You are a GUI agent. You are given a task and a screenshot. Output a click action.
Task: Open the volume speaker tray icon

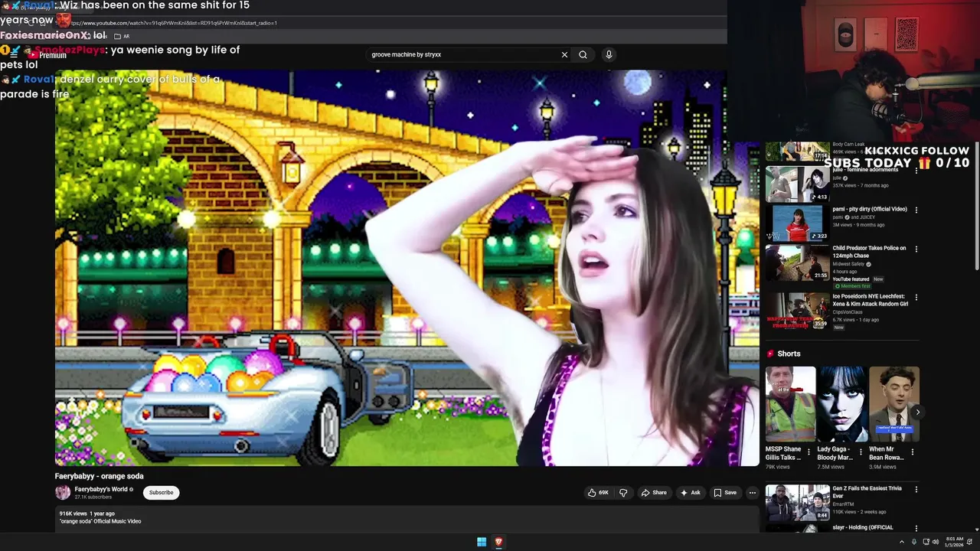tap(936, 542)
